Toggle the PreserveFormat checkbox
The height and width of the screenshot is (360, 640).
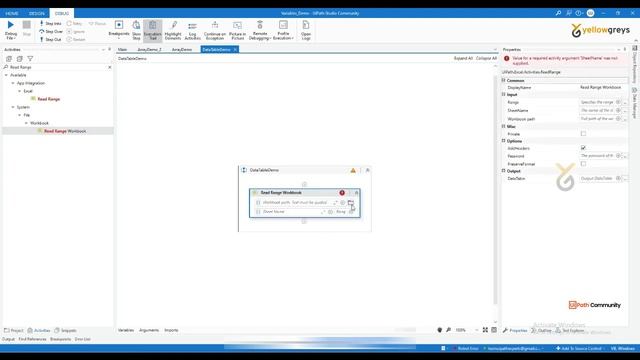tap(583, 164)
